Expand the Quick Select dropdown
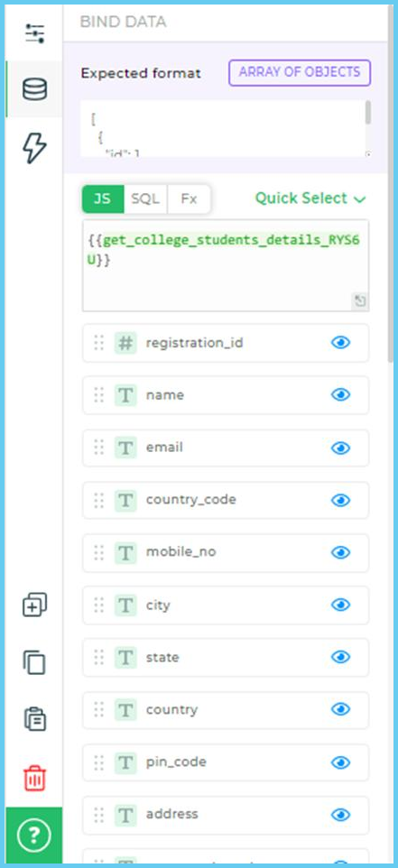 pyautogui.click(x=310, y=199)
